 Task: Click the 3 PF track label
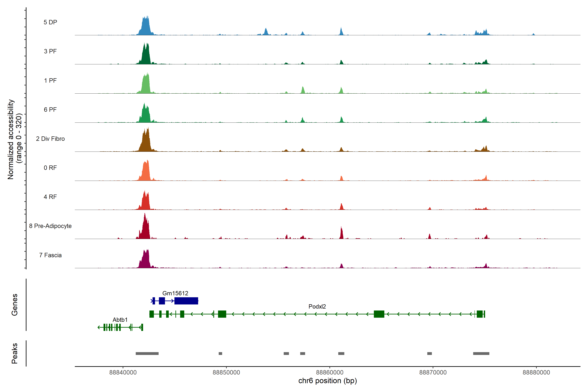50,51
